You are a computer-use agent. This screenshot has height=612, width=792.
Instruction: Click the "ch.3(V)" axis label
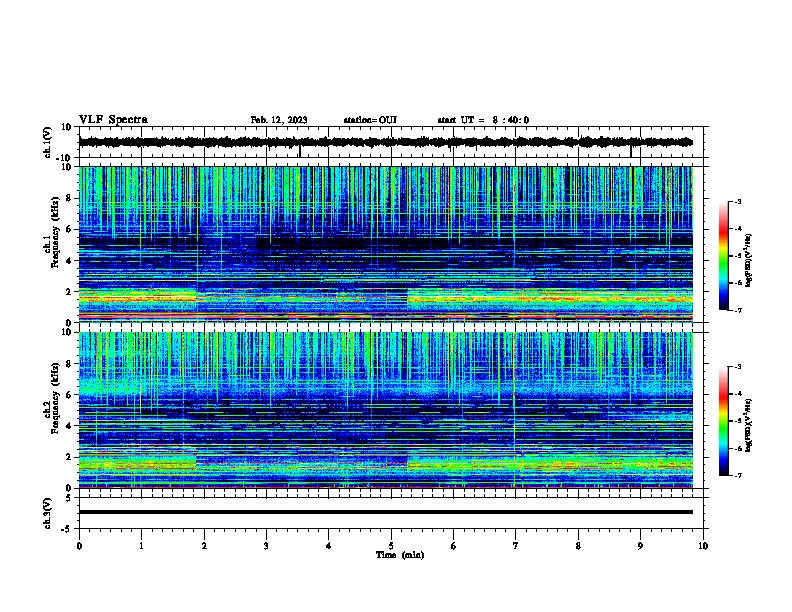pyautogui.click(x=48, y=513)
